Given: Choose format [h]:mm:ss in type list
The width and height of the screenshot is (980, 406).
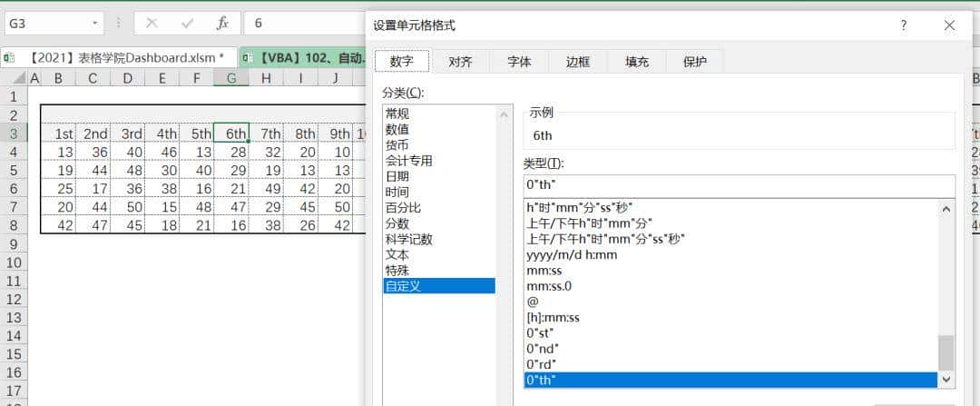Looking at the screenshot, I should tap(730, 317).
